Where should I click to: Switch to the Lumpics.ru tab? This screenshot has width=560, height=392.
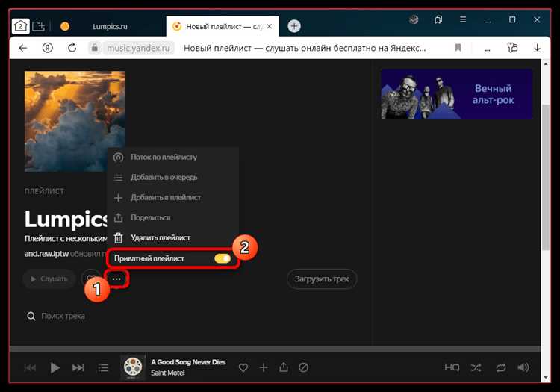(110, 26)
